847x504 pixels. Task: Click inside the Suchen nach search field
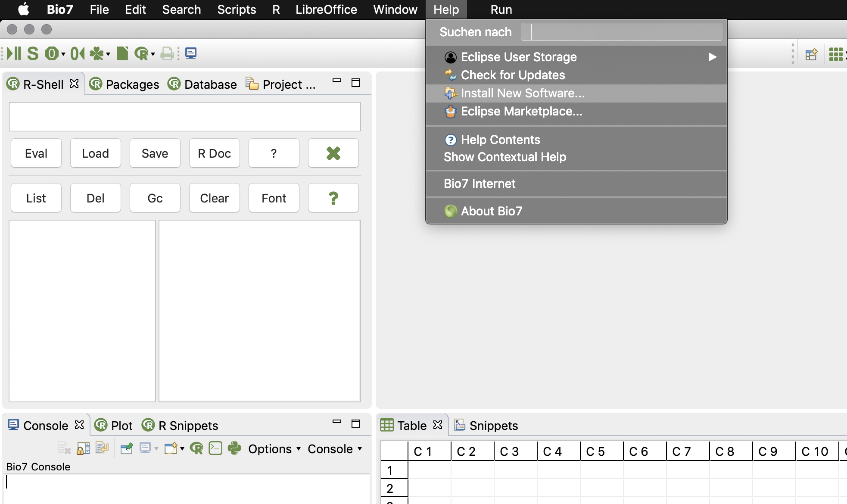click(x=621, y=32)
